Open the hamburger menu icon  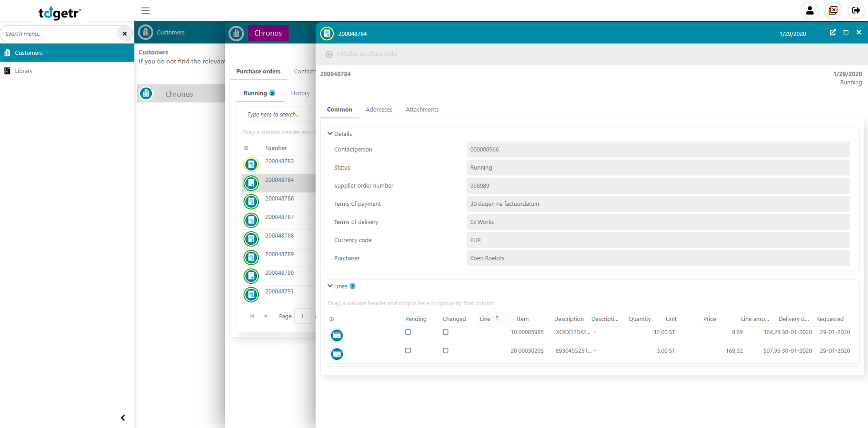coord(145,10)
